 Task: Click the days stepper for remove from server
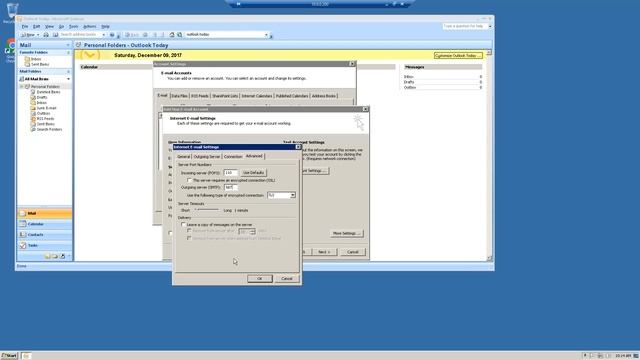click(x=253, y=231)
